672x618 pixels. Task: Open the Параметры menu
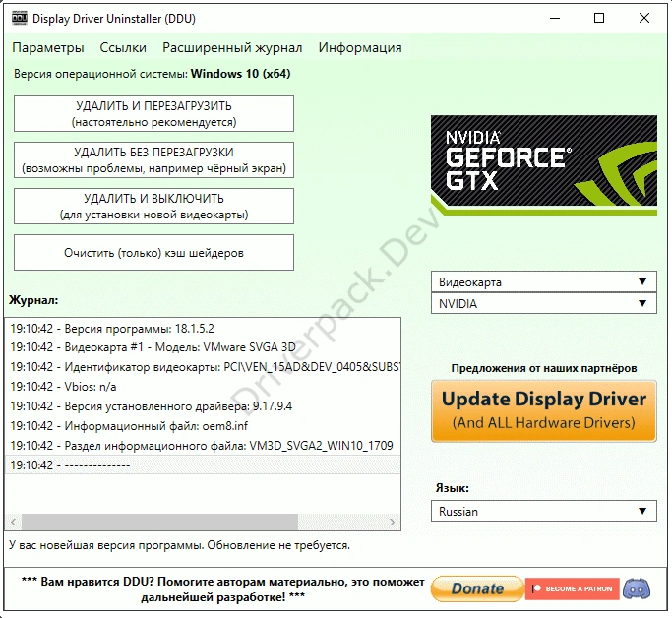[x=48, y=47]
